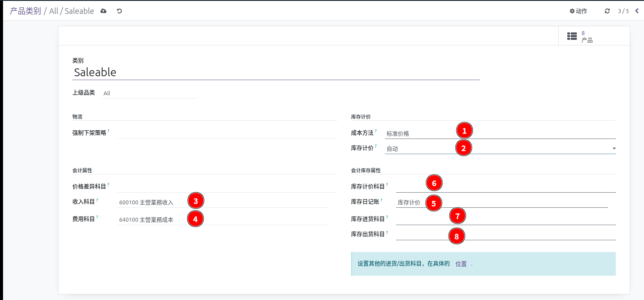
Task: Click help mark beside 收入科目
Action: pos(97,200)
